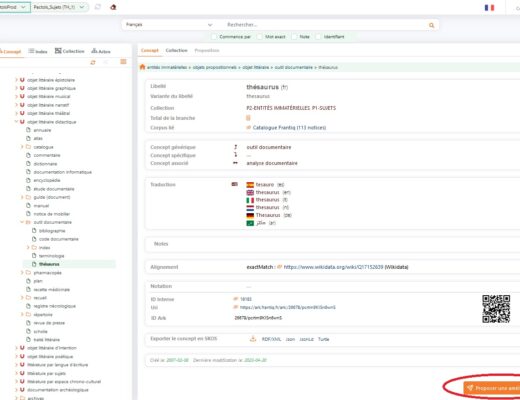Click the specific concept down-arrow icon

[236, 155]
